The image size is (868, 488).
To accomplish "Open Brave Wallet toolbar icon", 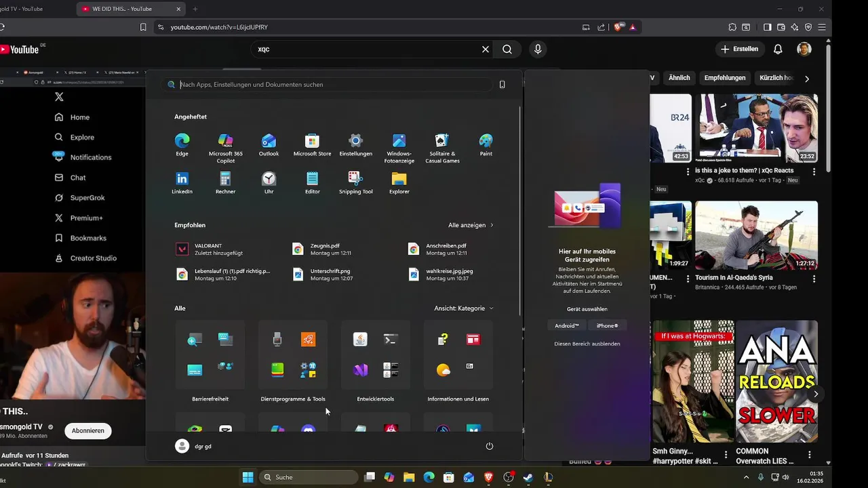I will (x=781, y=27).
